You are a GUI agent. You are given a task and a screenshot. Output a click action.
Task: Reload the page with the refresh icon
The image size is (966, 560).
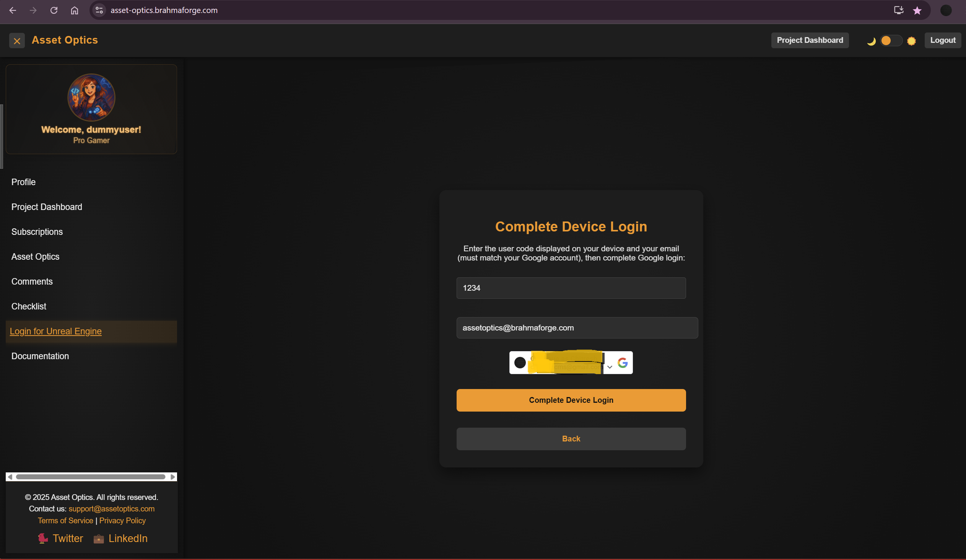[x=54, y=10]
